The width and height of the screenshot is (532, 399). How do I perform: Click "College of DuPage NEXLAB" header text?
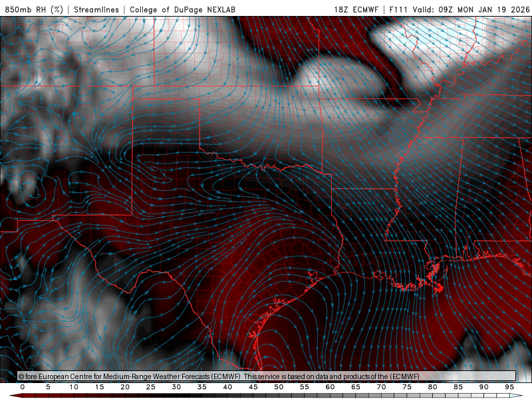pos(182,9)
